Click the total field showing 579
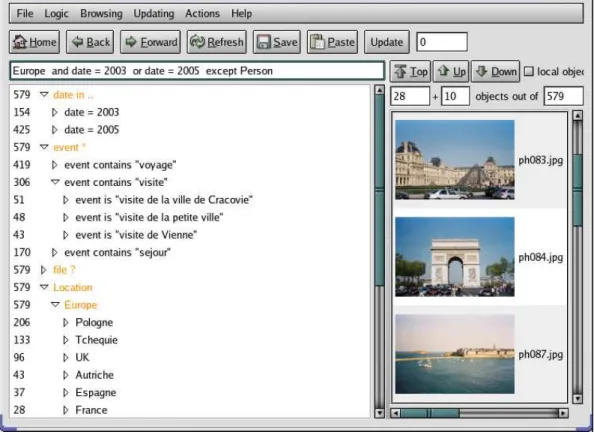 (x=563, y=96)
